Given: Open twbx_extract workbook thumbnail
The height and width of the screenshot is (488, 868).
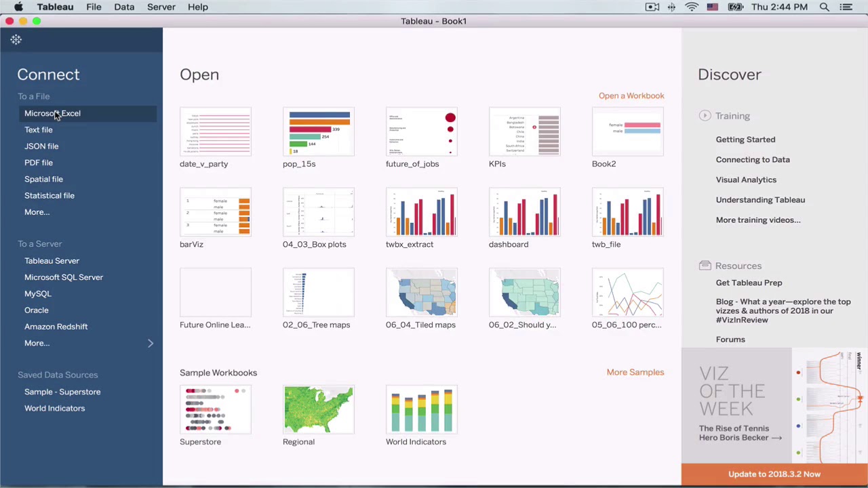Looking at the screenshot, I should tap(422, 212).
